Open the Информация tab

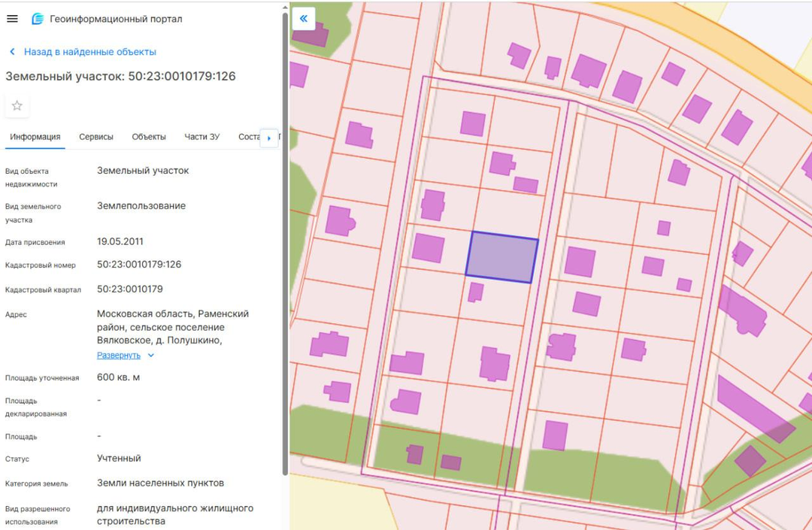click(35, 137)
